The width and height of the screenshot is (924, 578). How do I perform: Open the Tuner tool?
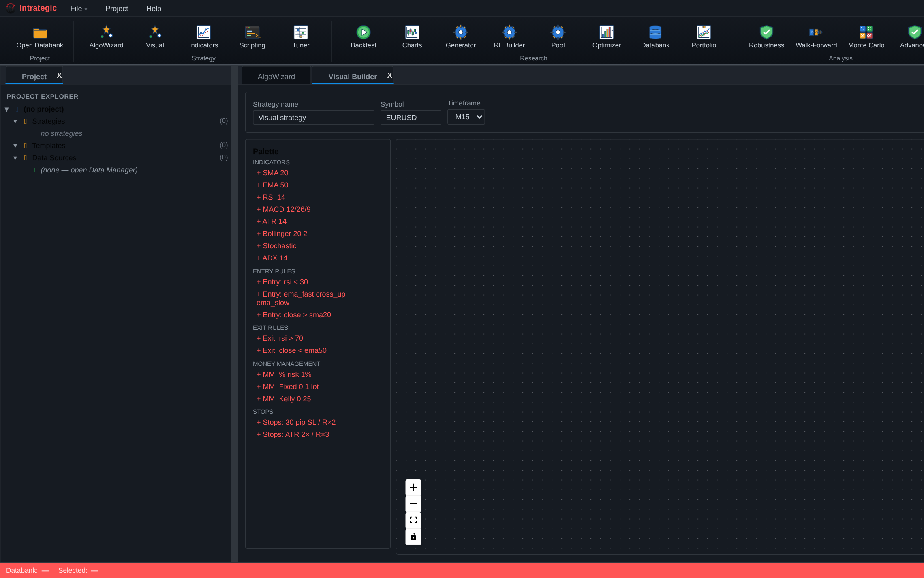tap(301, 37)
